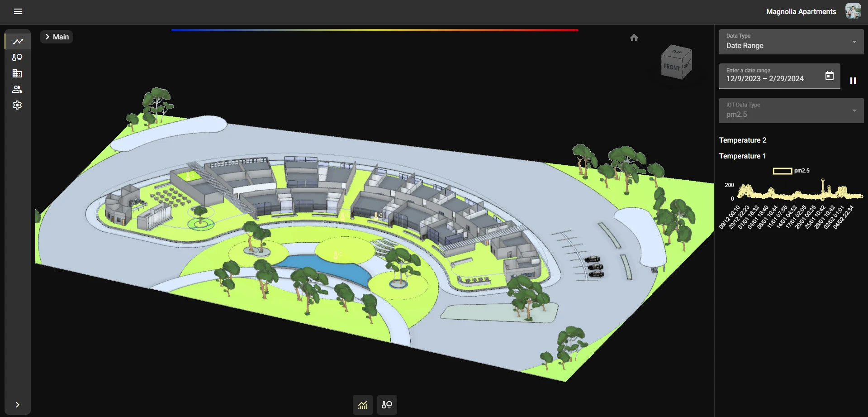868x417 pixels.
Task: Click the bottom chart overlay button
Action: (362, 405)
